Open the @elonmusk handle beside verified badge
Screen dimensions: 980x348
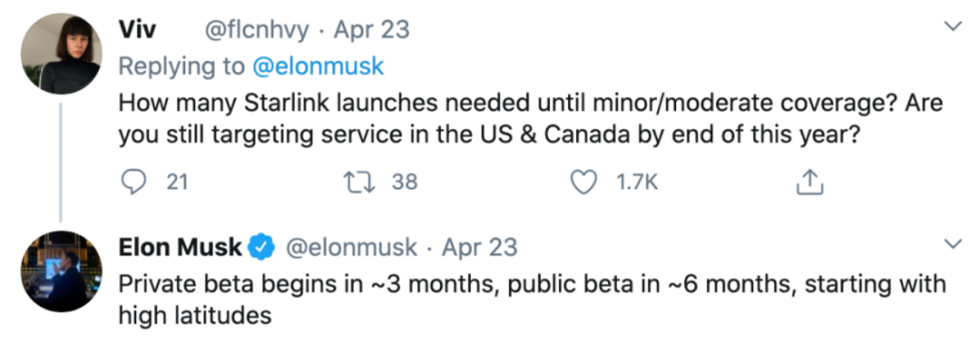pyautogui.click(x=351, y=248)
